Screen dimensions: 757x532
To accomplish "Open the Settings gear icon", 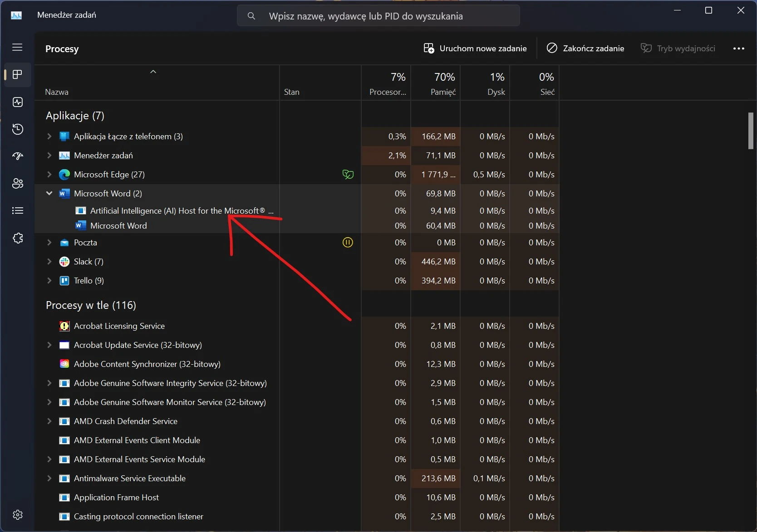I will pos(18,515).
